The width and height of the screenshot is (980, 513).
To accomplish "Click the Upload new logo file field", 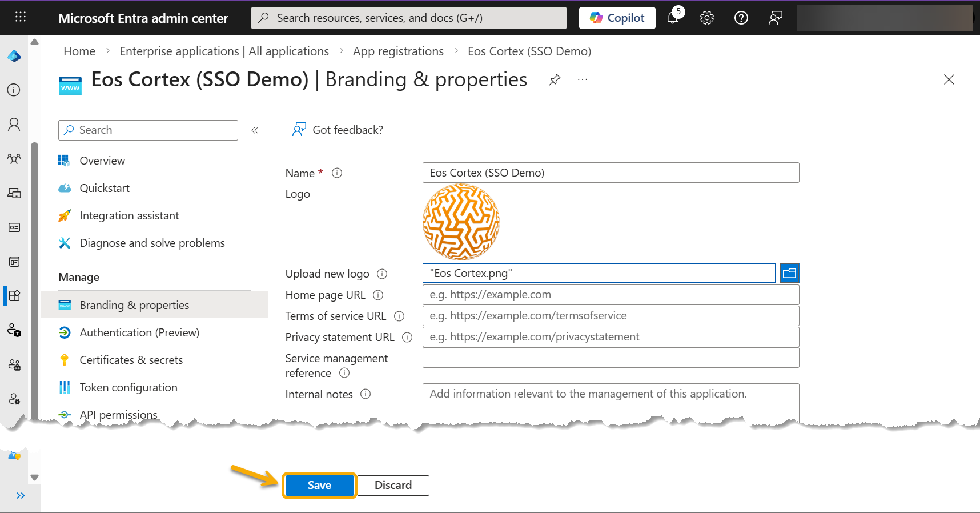I will (599, 273).
